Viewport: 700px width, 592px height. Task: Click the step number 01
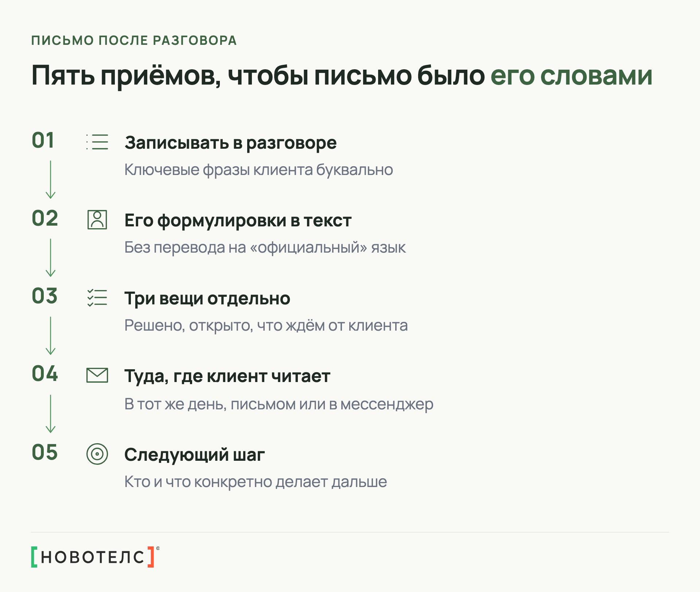[x=43, y=140]
